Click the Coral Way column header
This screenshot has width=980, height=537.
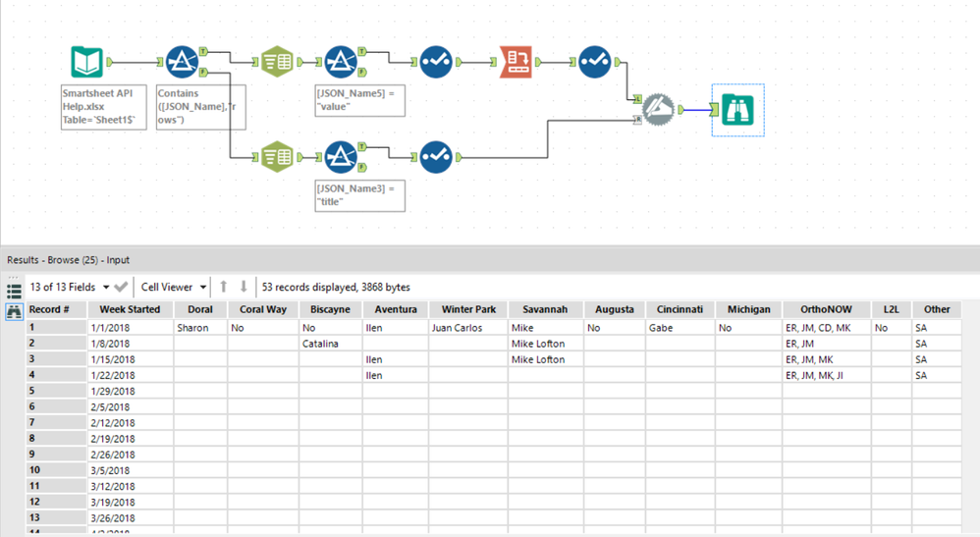(x=263, y=309)
